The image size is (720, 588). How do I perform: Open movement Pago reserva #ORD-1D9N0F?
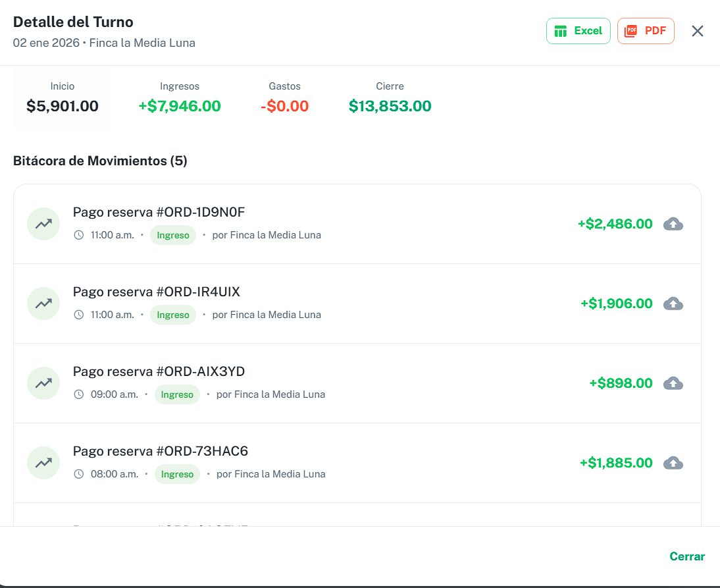[x=159, y=212]
